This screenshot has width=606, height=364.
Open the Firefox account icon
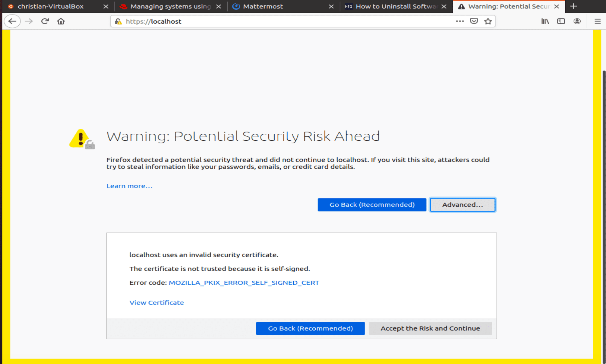pos(577,21)
